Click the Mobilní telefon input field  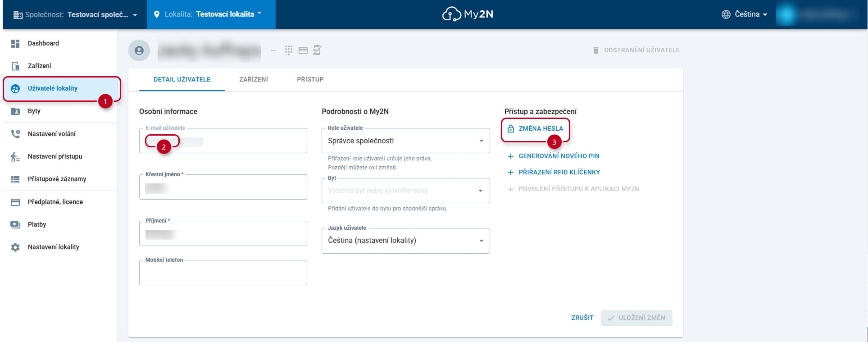223,273
